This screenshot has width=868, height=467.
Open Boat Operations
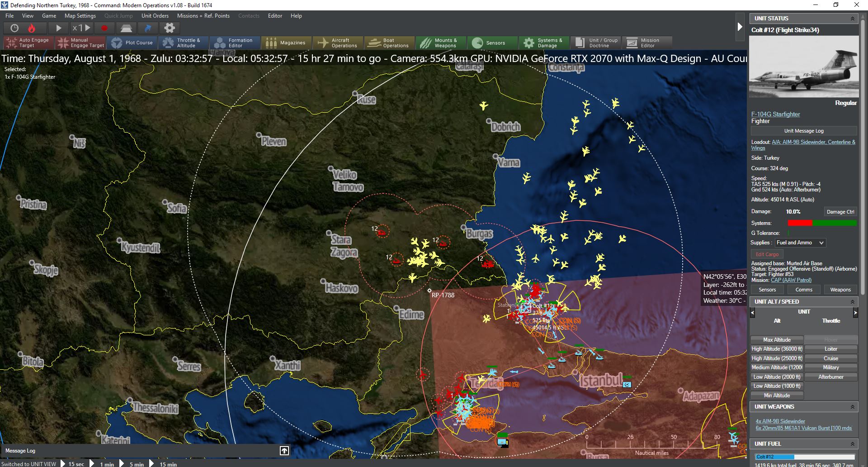pyautogui.click(x=390, y=43)
